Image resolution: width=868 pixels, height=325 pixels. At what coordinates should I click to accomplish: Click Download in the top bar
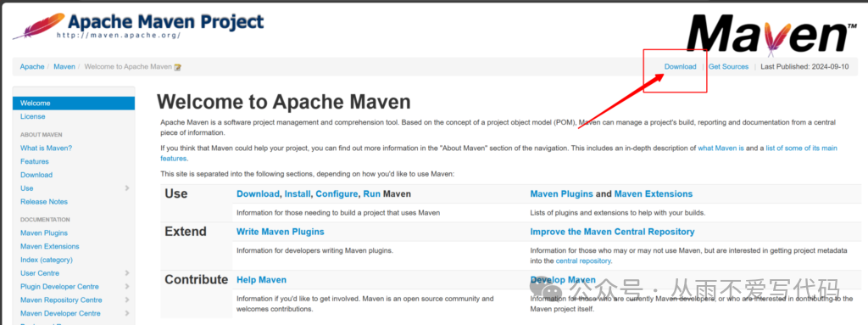click(681, 66)
